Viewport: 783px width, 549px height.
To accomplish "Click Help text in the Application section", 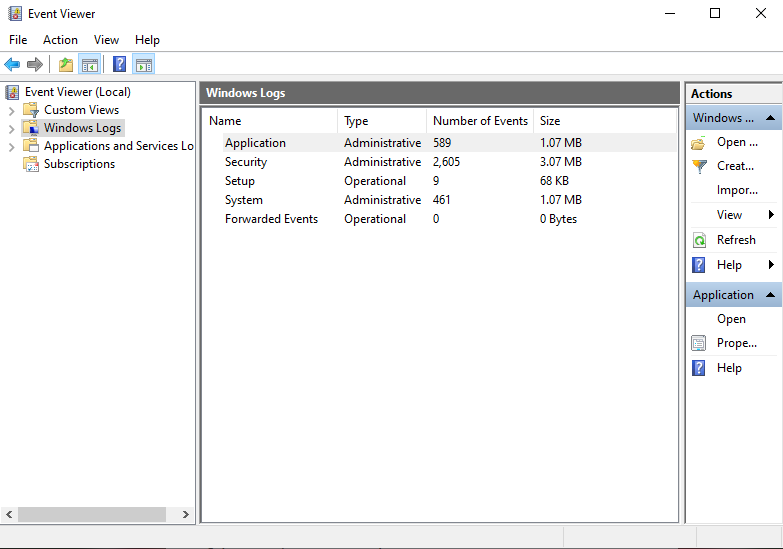I will [x=729, y=368].
